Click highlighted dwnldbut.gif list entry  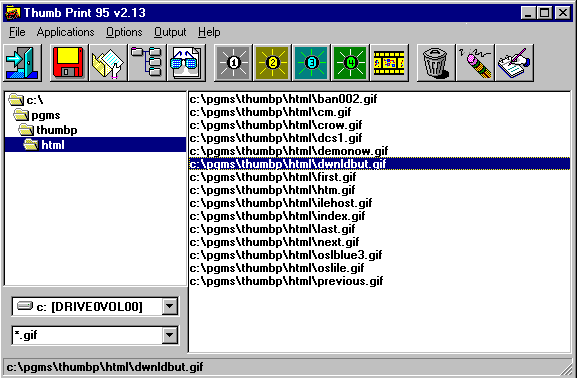click(x=380, y=164)
